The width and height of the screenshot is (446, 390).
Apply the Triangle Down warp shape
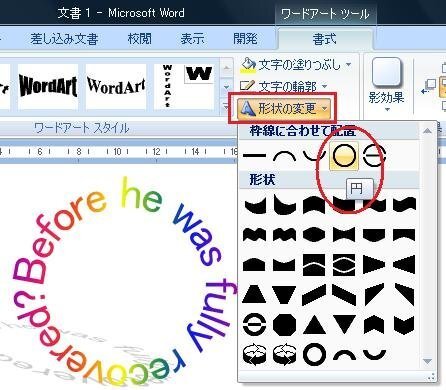[x=344, y=324]
